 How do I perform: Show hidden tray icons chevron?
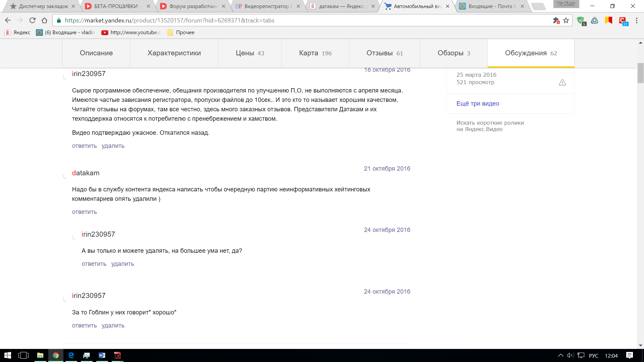coord(560,355)
